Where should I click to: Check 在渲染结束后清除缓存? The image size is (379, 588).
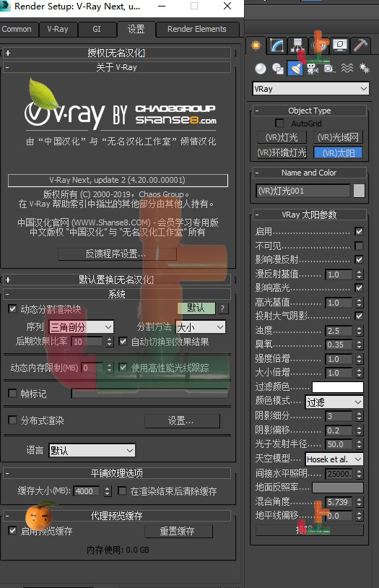pyautogui.click(x=122, y=491)
